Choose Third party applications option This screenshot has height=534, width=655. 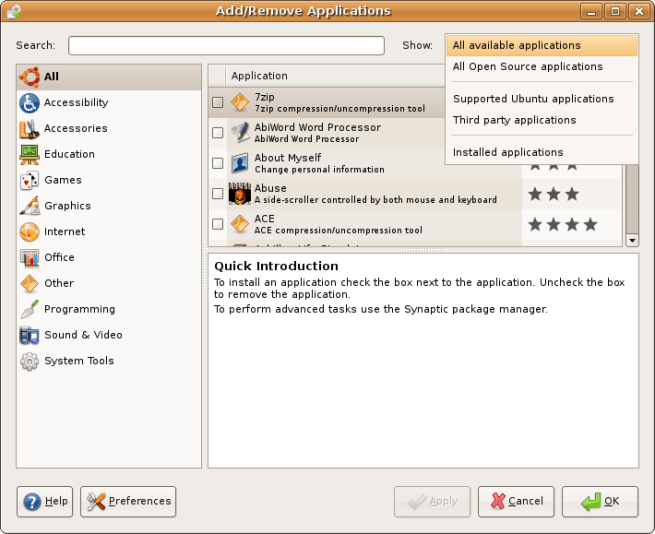(542, 120)
